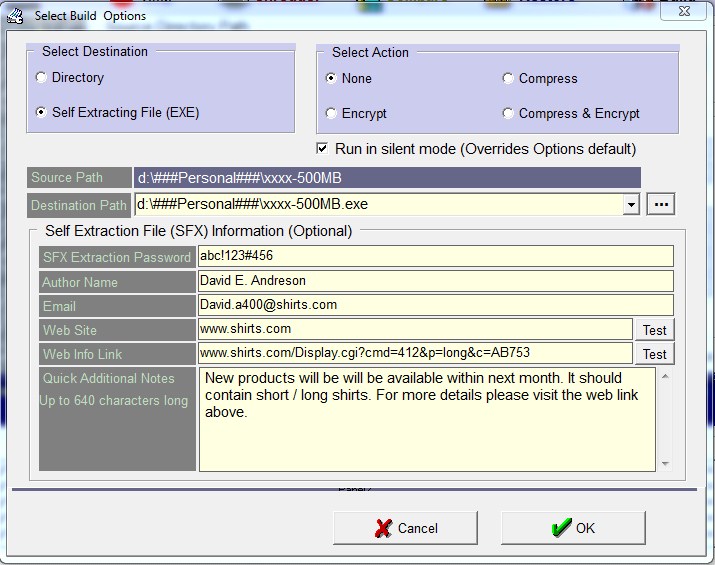Click the Self Extraction File (SFX) Information heading
Image resolution: width=715 pixels, height=565 pixels.
(198, 231)
